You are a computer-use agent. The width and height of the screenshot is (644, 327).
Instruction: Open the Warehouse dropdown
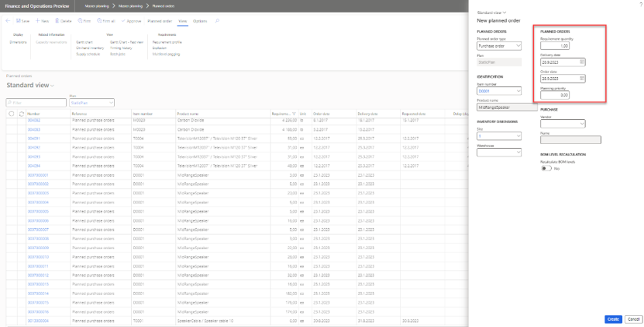tap(499, 152)
